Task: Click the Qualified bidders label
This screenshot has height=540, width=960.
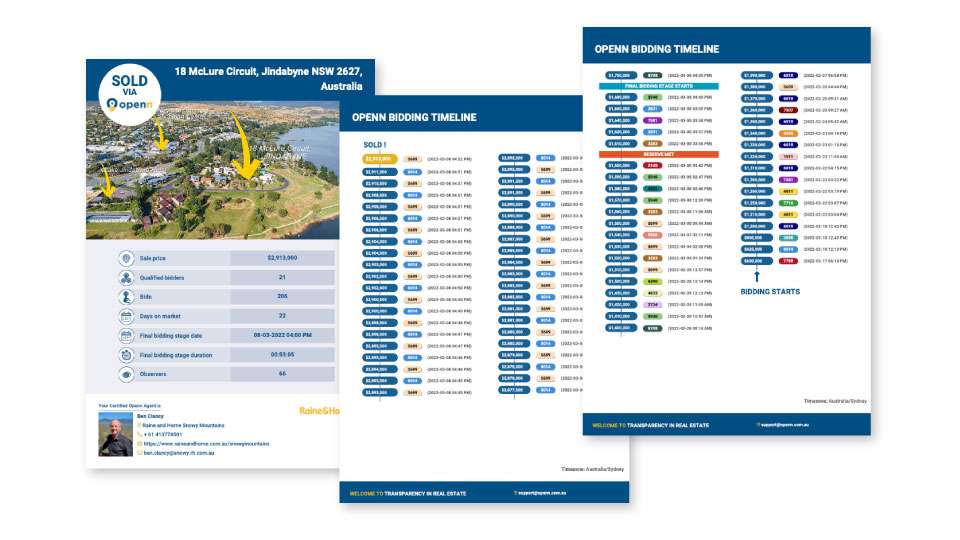Action: 162,278
